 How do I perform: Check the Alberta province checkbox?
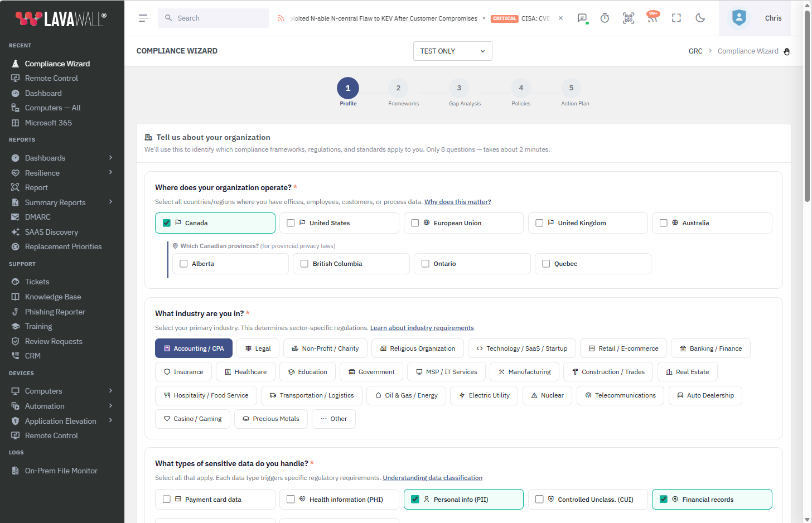[x=183, y=264]
